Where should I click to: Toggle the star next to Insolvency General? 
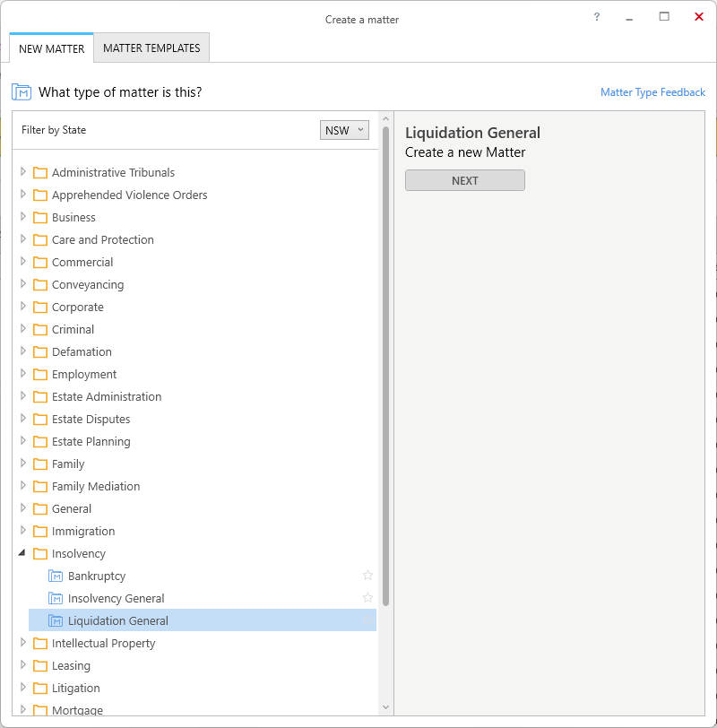(367, 598)
